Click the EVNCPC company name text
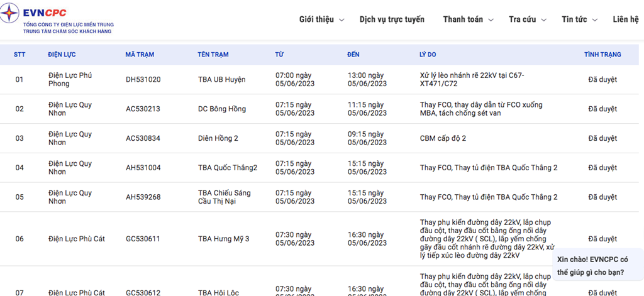 [x=45, y=13]
